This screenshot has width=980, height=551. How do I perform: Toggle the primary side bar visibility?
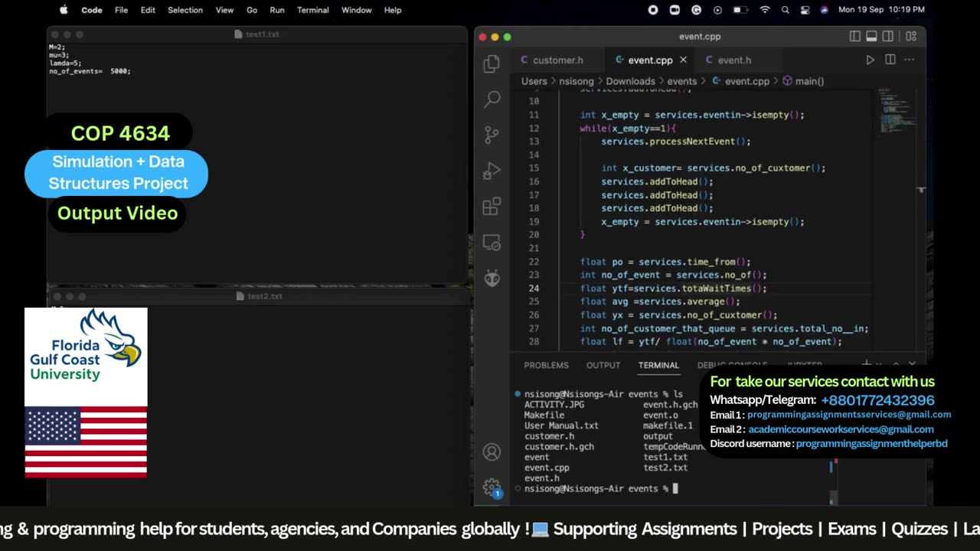(x=855, y=36)
